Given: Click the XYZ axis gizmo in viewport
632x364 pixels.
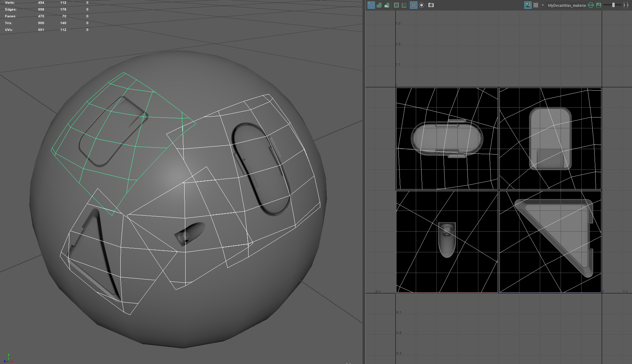Looking at the screenshot, I should (x=7, y=358).
